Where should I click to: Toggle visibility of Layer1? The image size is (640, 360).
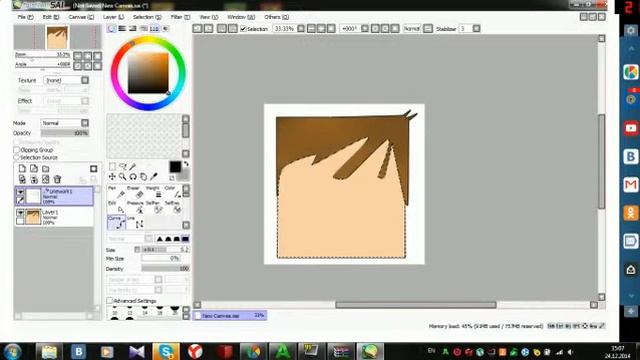tap(20, 213)
